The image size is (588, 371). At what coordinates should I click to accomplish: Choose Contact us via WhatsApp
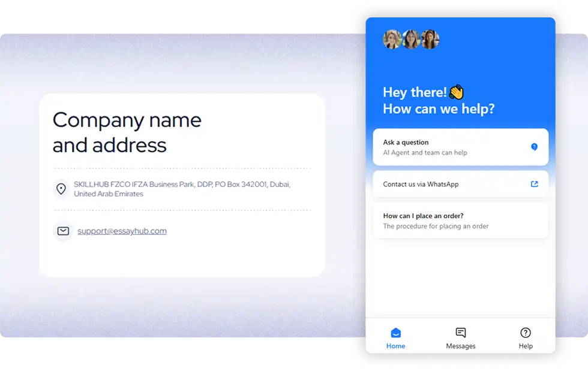coord(421,184)
